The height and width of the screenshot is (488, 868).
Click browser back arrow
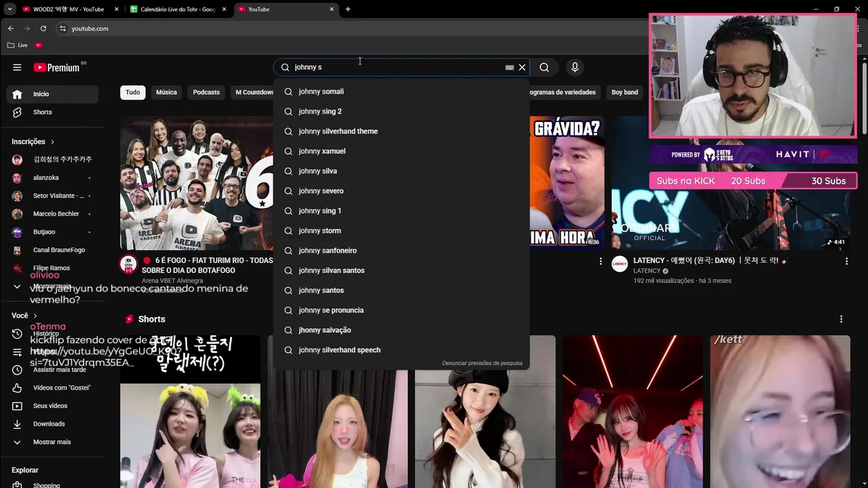11,28
